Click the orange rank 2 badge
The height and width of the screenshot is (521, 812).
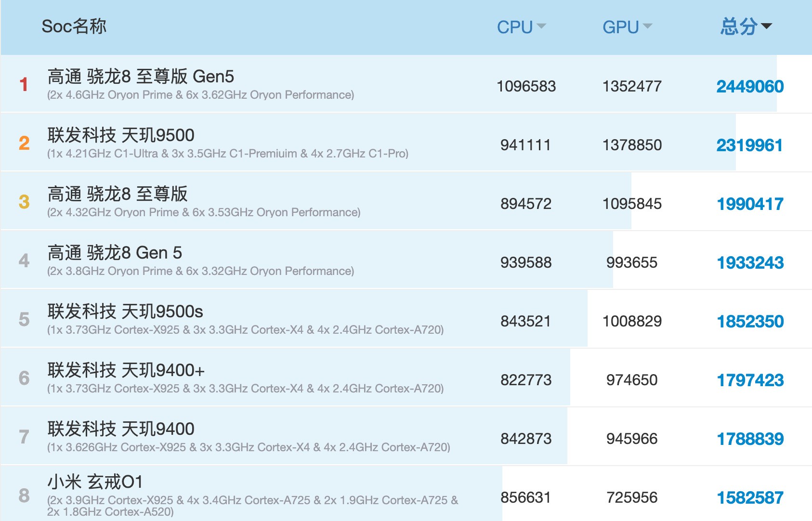[x=24, y=143]
